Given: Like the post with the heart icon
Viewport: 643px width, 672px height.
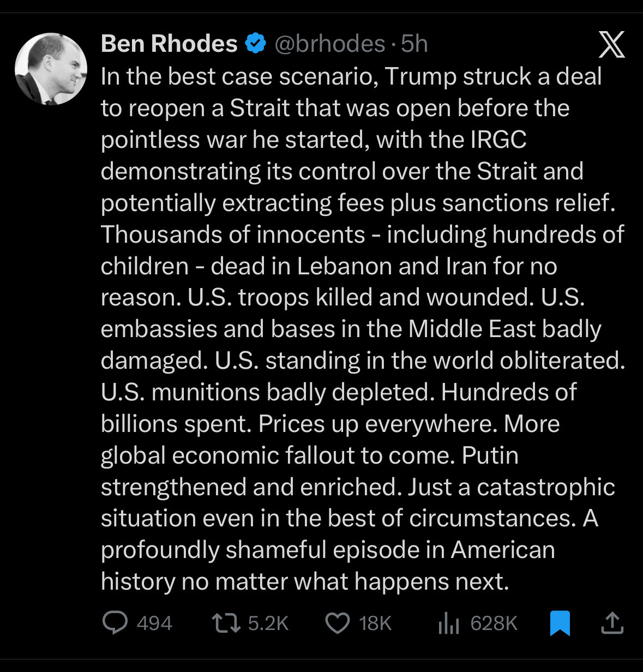Looking at the screenshot, I should [x=338, y=623].
